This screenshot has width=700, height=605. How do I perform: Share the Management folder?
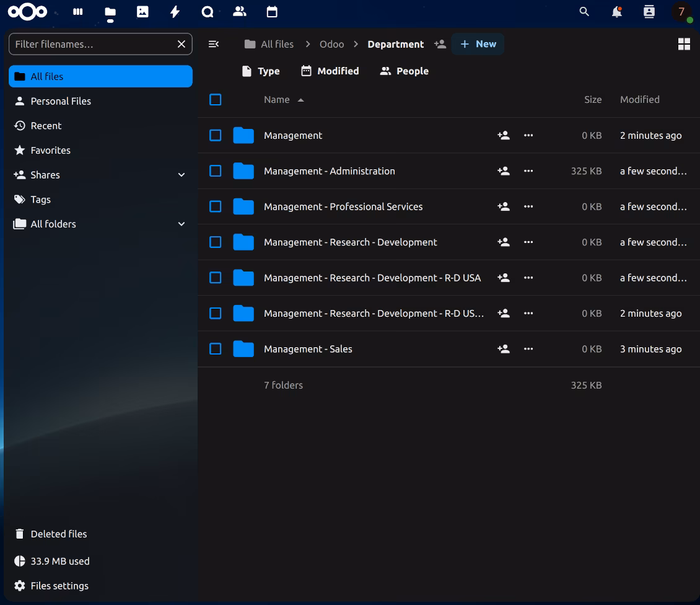click(x=504, y=135)
